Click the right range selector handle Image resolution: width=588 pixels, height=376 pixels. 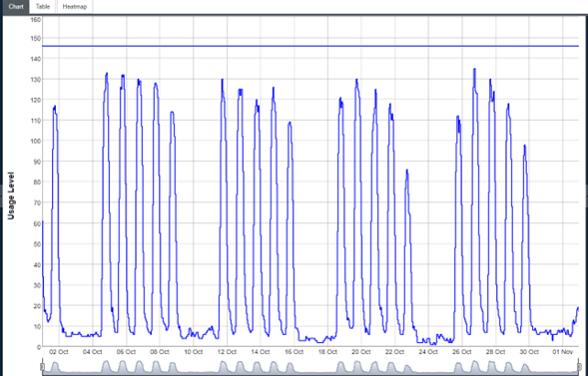[x=579, y=366]
